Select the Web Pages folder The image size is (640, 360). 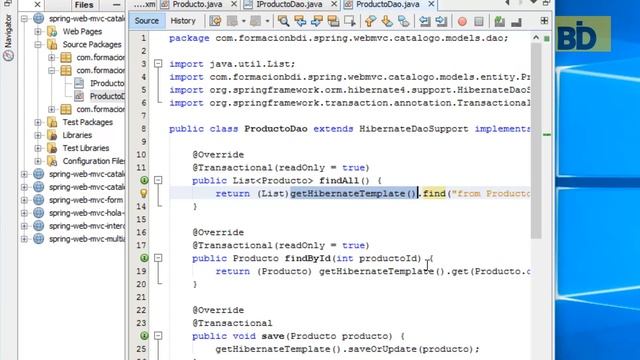pos(82,31)
